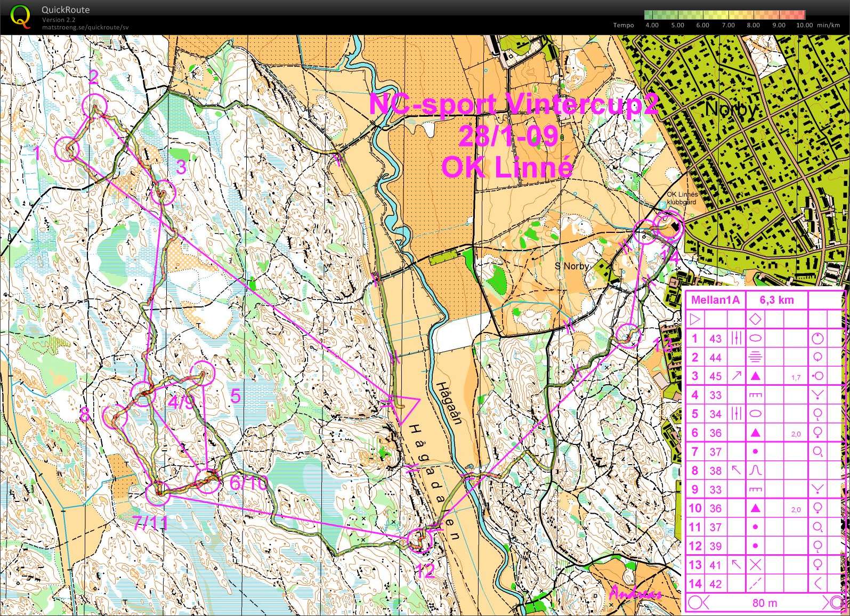
Task: Click the start triangle symbol in the description table
Action: coord(694,320)
